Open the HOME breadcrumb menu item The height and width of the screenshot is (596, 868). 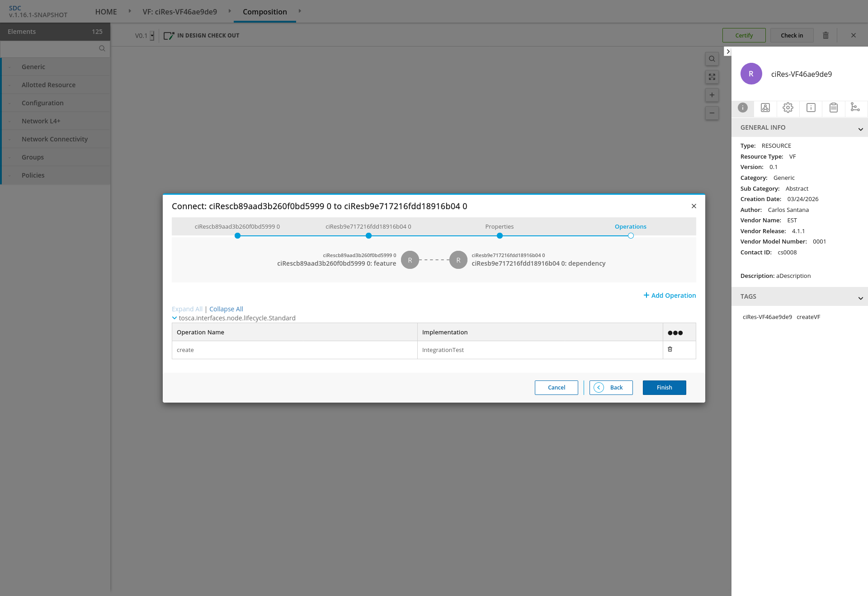[x=106, y=12]
